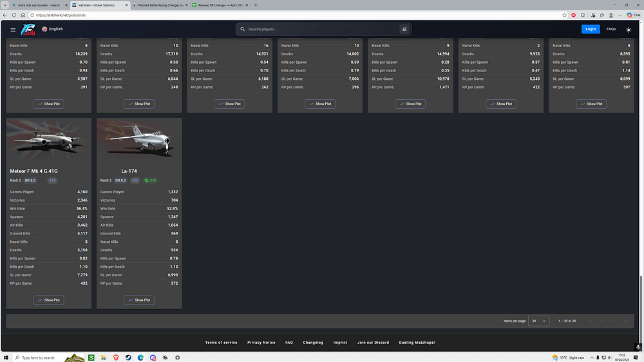Image resolution: width=644 pixels, height=362 pixels.
Task: Open the hamburger navigation menu
Action: click(13, 30)
